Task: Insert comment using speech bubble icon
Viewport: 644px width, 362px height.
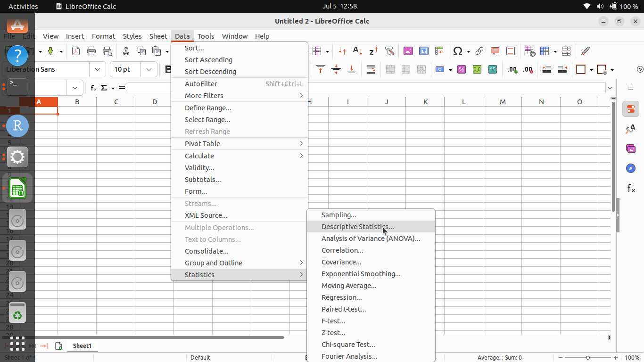Action: click(495, 51)
